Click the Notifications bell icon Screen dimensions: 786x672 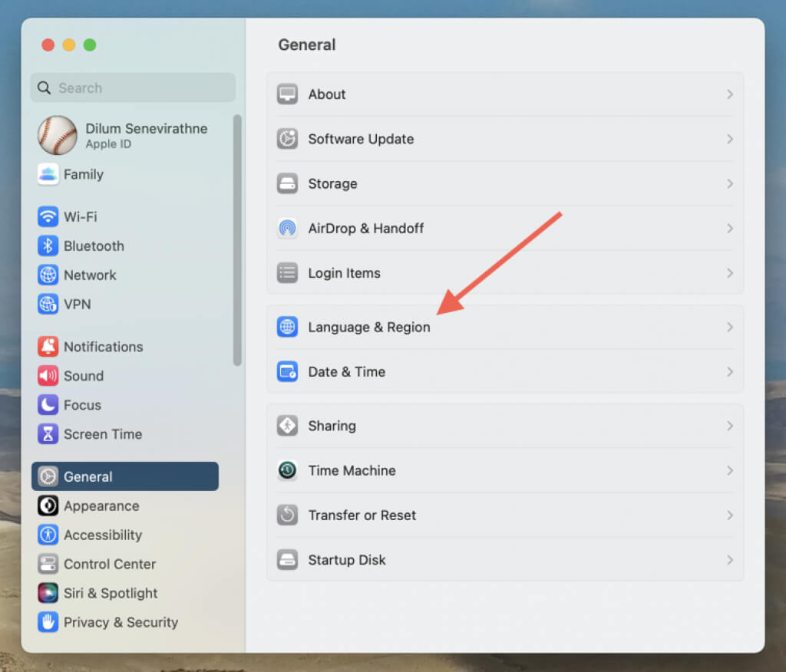click(48, 346)
